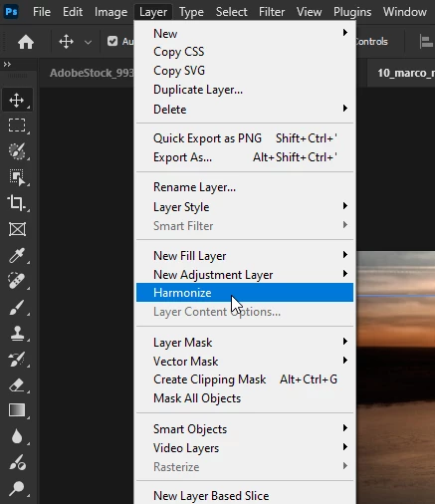Click the Harmonize menu item
The image size is (435, 504).
(245, 293)
